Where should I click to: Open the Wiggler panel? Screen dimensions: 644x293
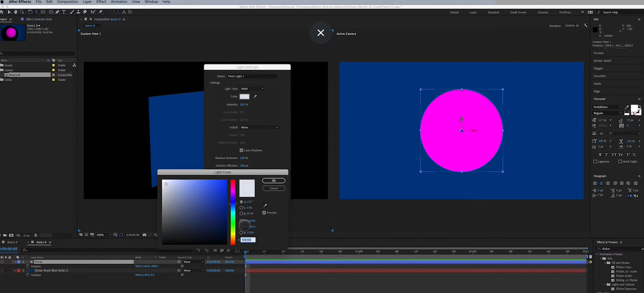tap(598, 68)
